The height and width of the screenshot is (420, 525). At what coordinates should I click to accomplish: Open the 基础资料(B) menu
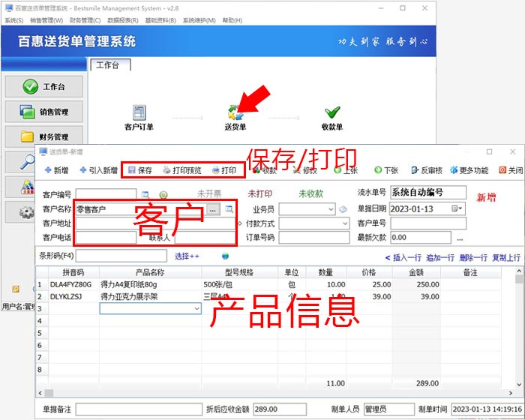pos(160,20)
